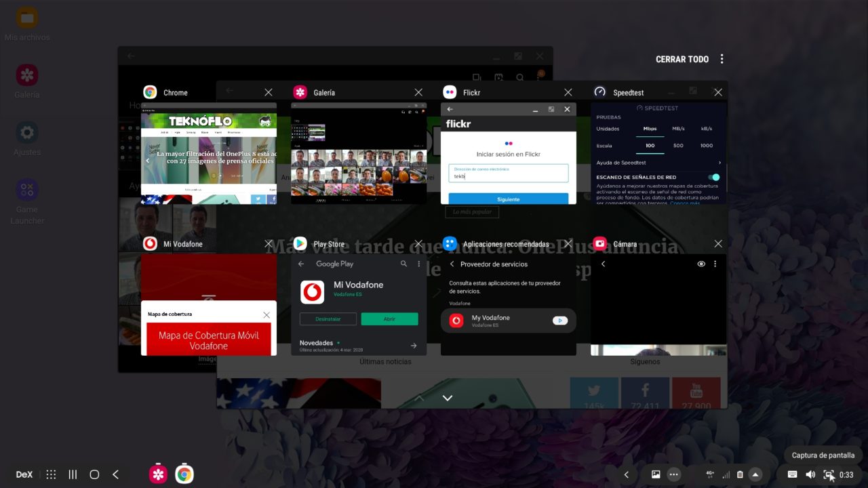This screenshot has width=868, height=488.
Task: Tap the back arrow in taskbar navigation
Action: [x=115, y=474]
